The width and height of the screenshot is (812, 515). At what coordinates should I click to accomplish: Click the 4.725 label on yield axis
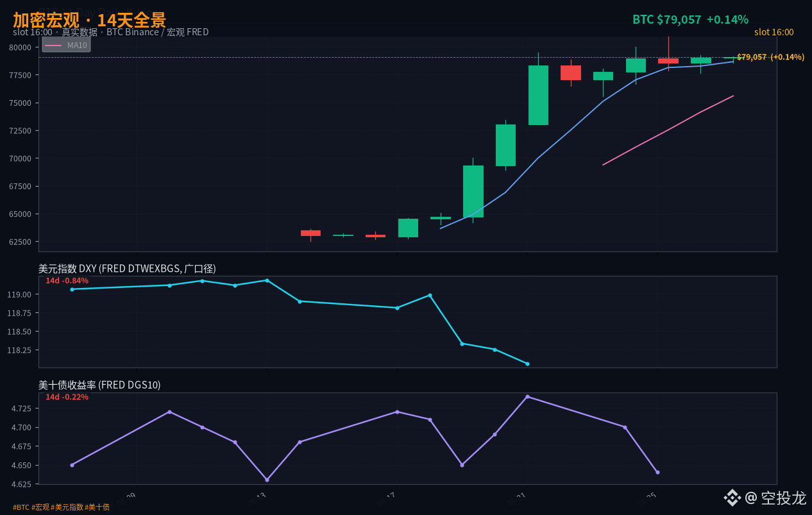click(x=21, y=409)
